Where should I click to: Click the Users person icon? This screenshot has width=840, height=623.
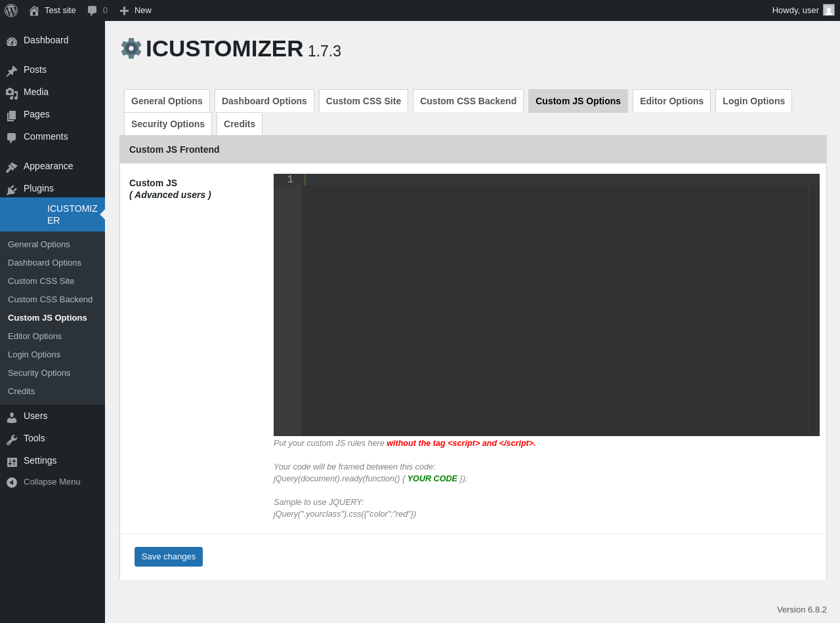click(x=12, y=416)
